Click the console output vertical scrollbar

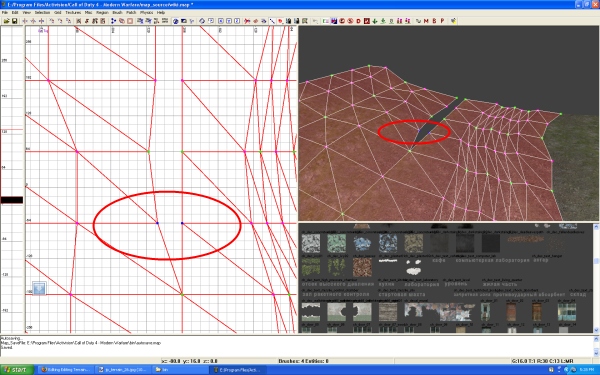[x=596, y=346]
